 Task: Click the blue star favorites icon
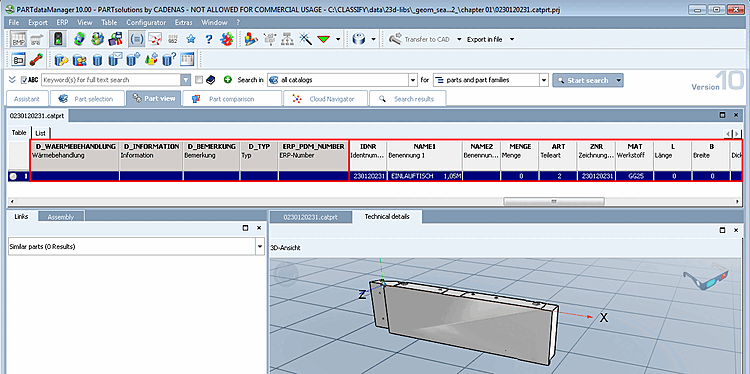point(191,39)
